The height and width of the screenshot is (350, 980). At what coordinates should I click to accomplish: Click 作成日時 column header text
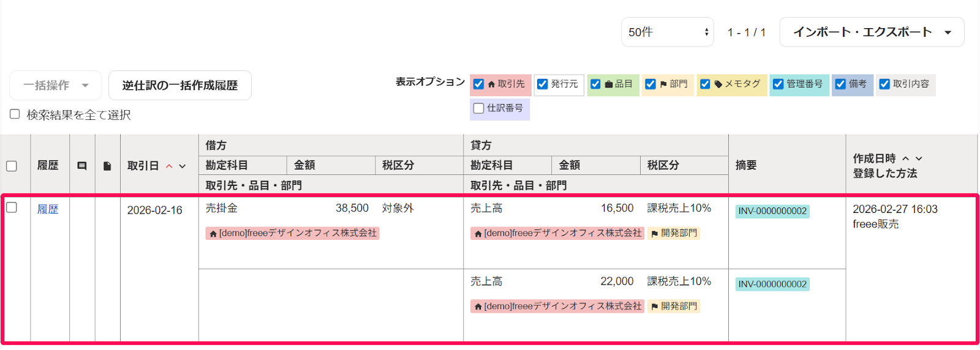click(874, 158)
